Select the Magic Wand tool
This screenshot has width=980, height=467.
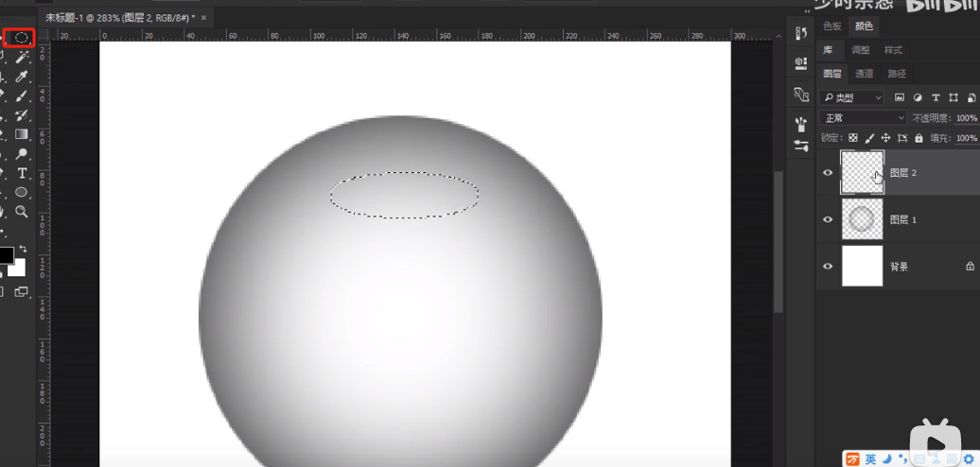[22, 58]
